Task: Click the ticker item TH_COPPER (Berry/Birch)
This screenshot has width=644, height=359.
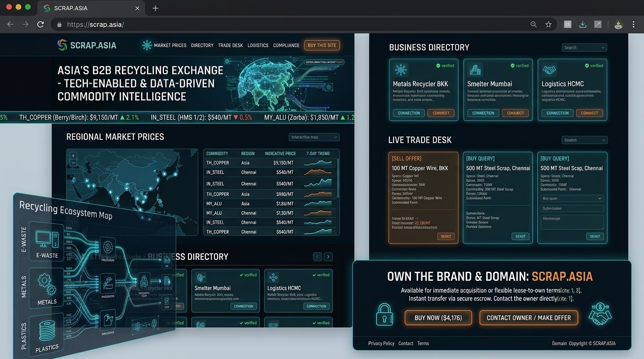Action: point(79,117)
